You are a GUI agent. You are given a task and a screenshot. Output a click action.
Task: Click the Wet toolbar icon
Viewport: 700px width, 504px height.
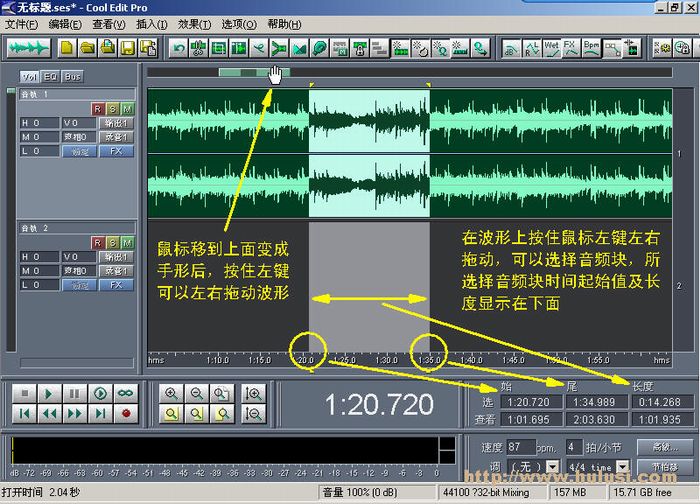[x=551, y=48]
